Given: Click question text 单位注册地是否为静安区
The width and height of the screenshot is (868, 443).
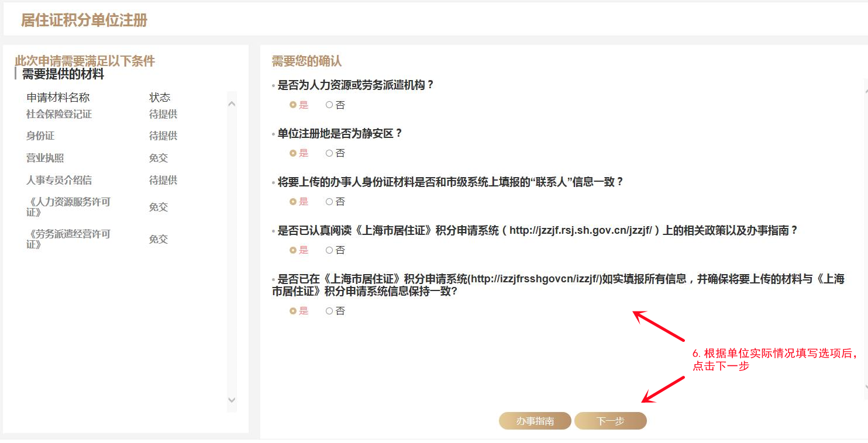Looking at the screenshot, I should pyautogui.click(x=340, y=133).
